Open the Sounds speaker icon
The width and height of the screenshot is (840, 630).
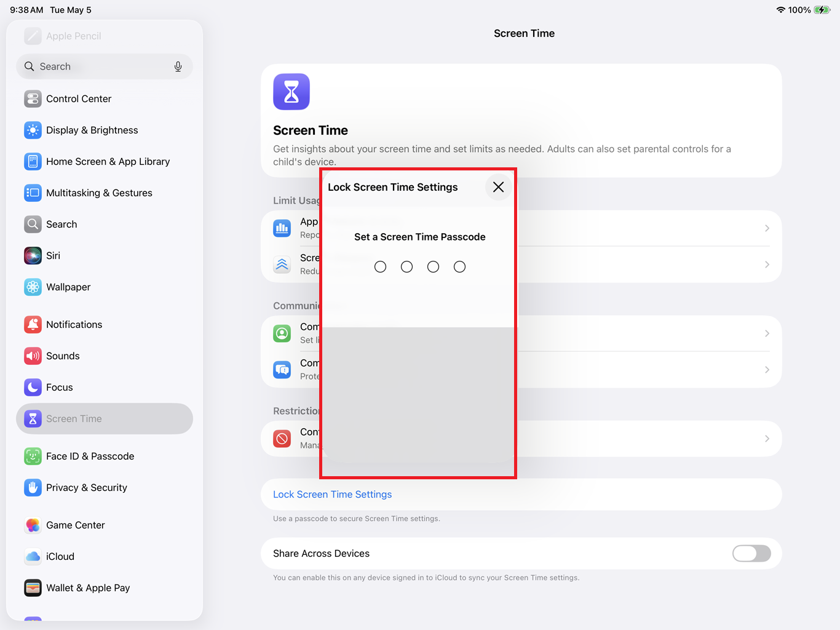click(x=33, y=356)
